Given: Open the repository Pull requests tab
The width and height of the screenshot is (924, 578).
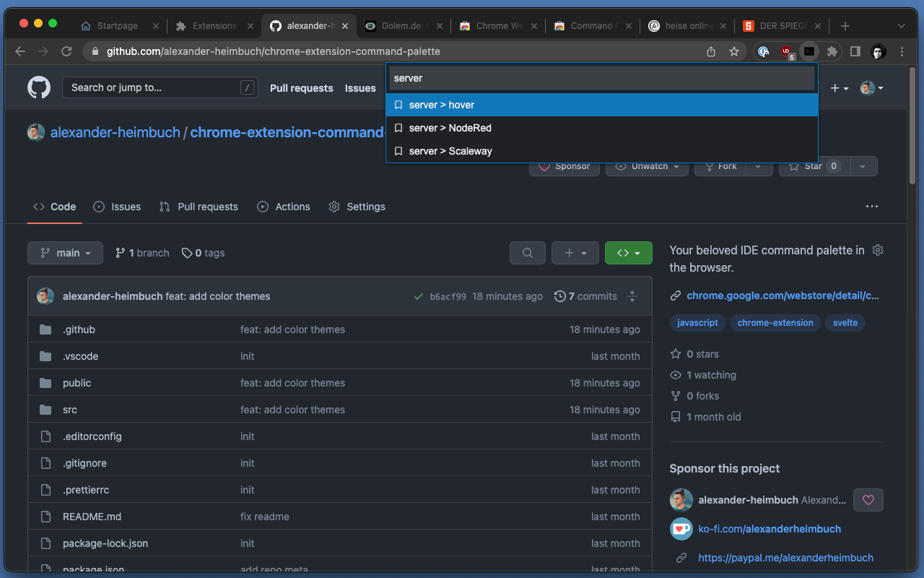Looking at the screenshot, I should tap(199, 207).
